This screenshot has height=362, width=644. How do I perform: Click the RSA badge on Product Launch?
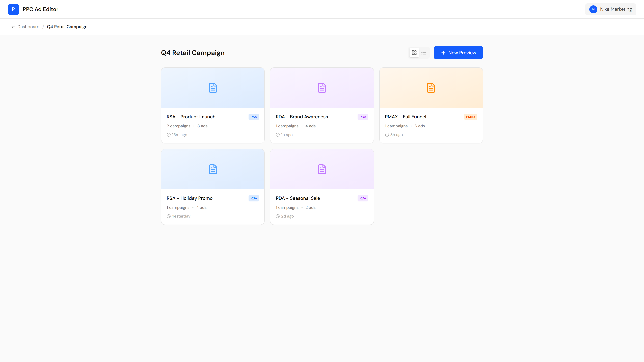point(254,117)
